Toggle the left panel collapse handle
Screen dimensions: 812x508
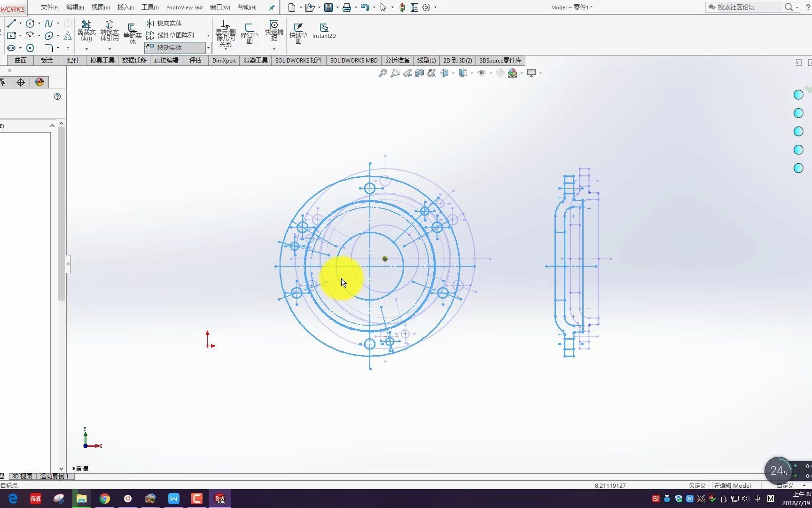click(x=68, y=264)
